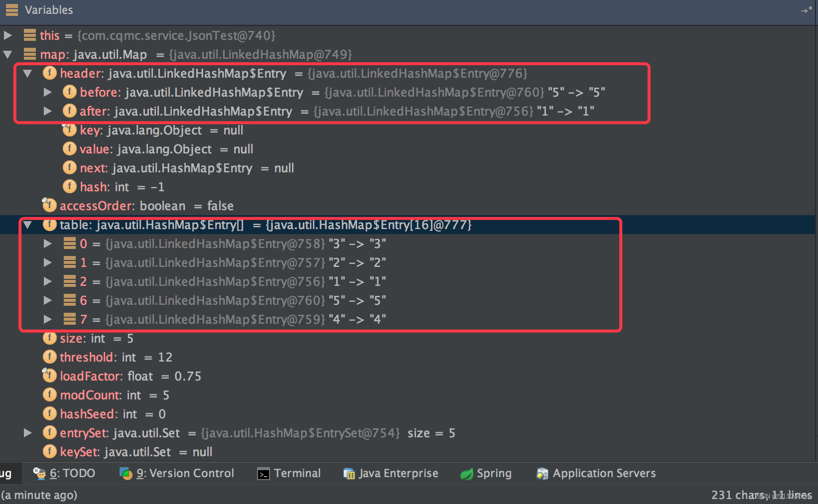This screenshot has height=504, width=818.
Task: Expand the this variable node
Action: coord(7,35)
